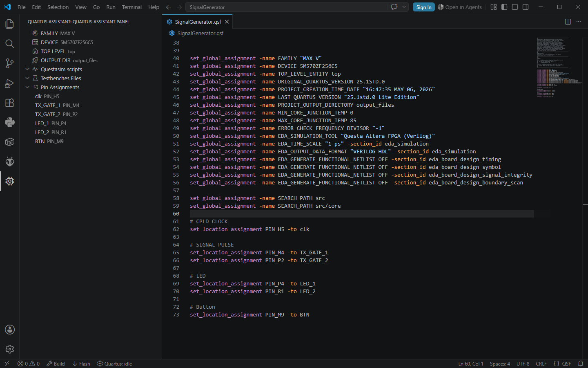Select the TX_GATE_1 PIN_M4 pin assignment
Screen dimensions: 588x368
click(91, 105)
